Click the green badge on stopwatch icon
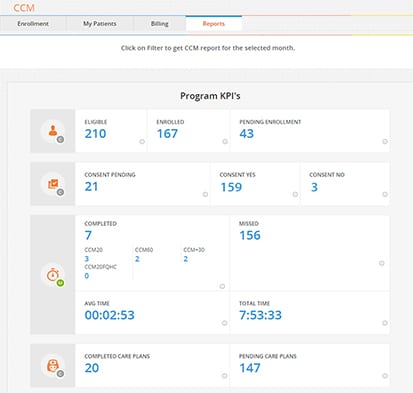This screenshot has height=393, width=413. click(x=60, y=283)
